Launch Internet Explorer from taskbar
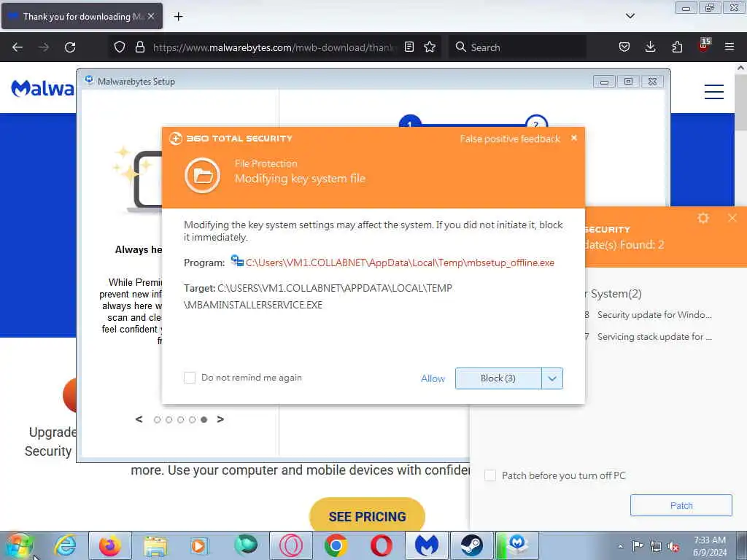 coord(65,545)
